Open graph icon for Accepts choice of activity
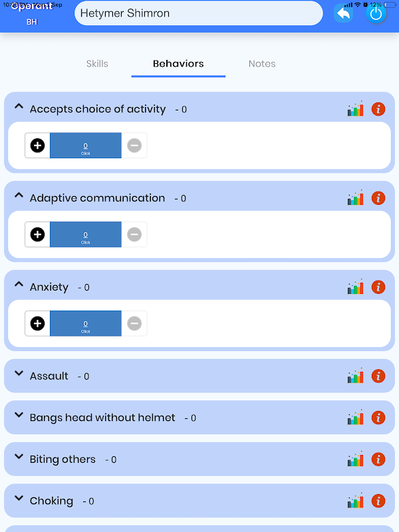Screen dimensions: 399x532 point(355,109)
